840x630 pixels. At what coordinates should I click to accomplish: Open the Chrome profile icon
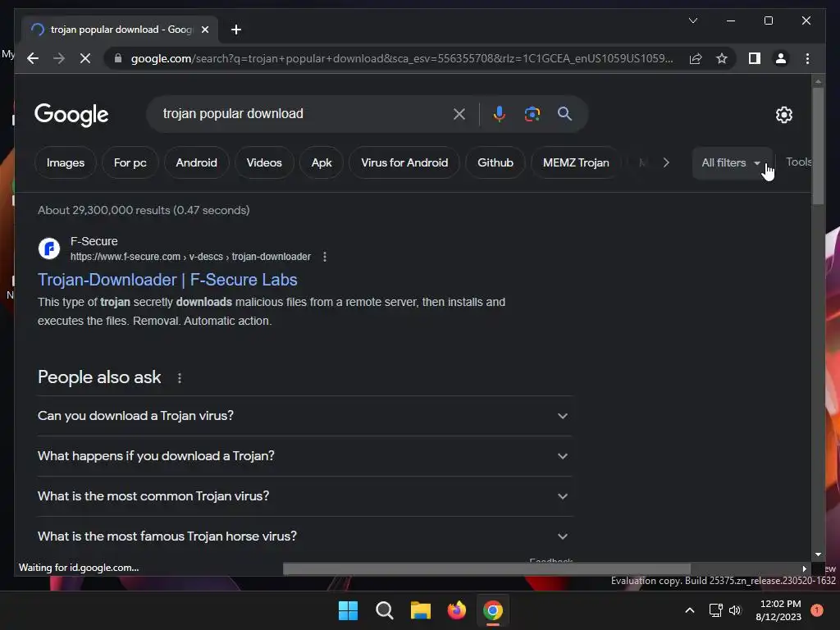[x=781, y=58]
